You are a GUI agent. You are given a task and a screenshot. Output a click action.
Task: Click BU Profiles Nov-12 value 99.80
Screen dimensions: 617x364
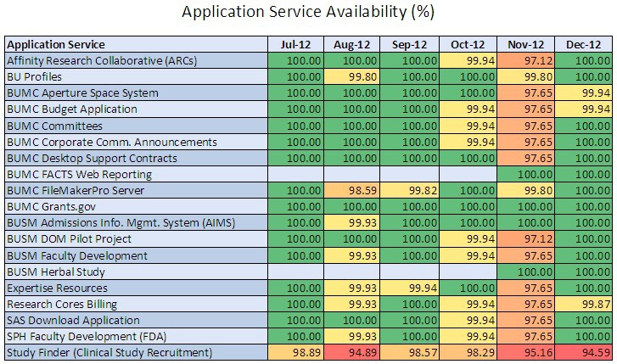[x=525, y=76]
